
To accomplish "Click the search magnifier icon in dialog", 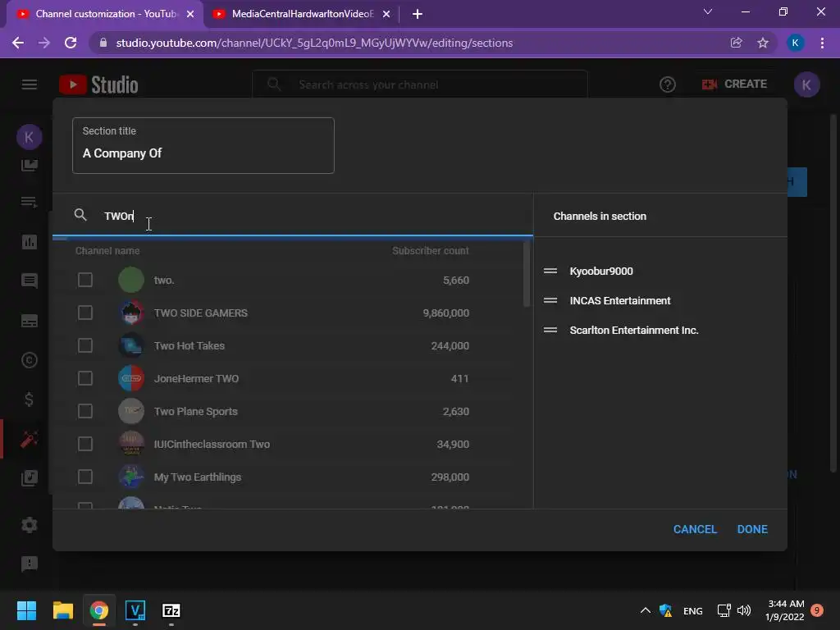I will [80, 215].
